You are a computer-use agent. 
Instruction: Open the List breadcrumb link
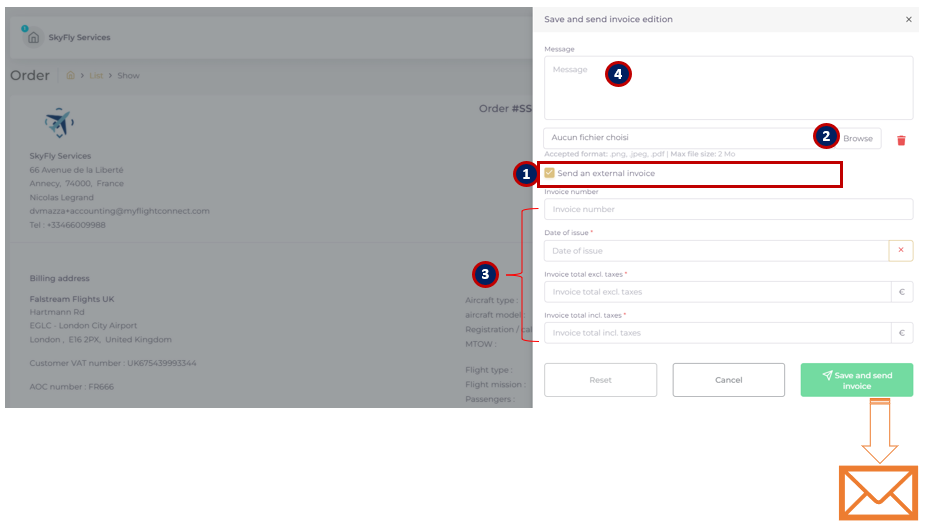click(x=96, y=76)
